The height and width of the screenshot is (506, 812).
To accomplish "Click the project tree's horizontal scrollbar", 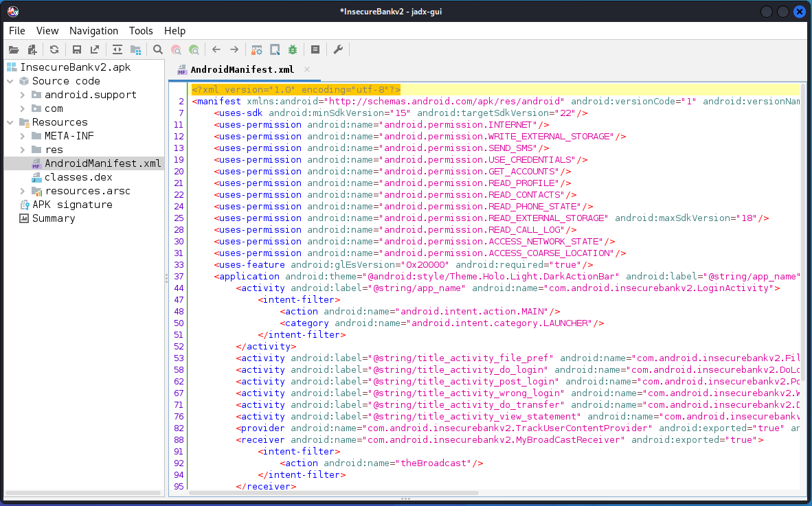I will click(83, 493).
